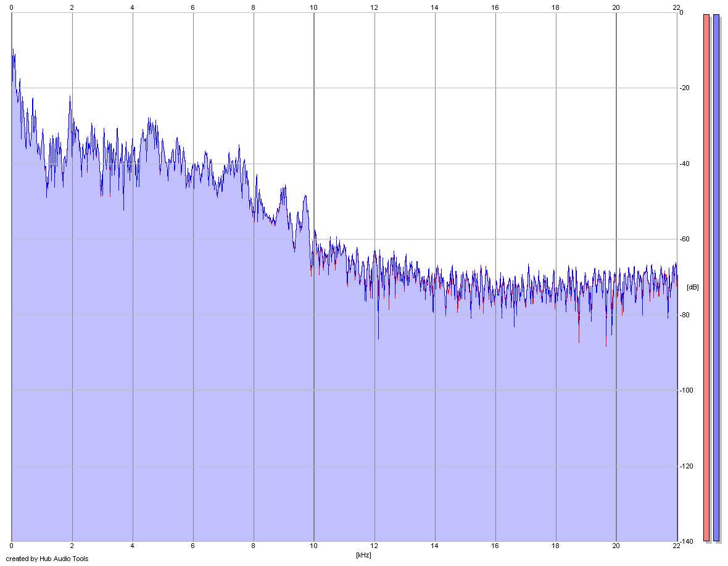Click the [kHz] axis unit label
The image size is (728, 566).
pyautogui.click(x=363, y=555)
